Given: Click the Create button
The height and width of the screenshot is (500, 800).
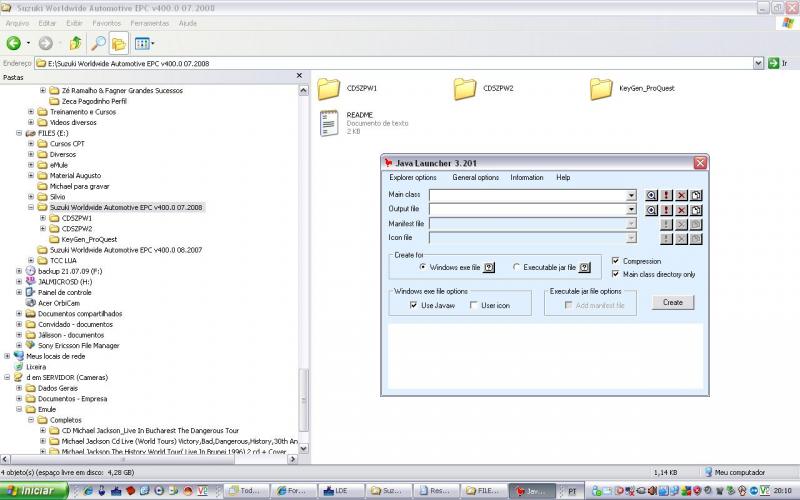Looking at the screenshot, I should coord(673,303).
